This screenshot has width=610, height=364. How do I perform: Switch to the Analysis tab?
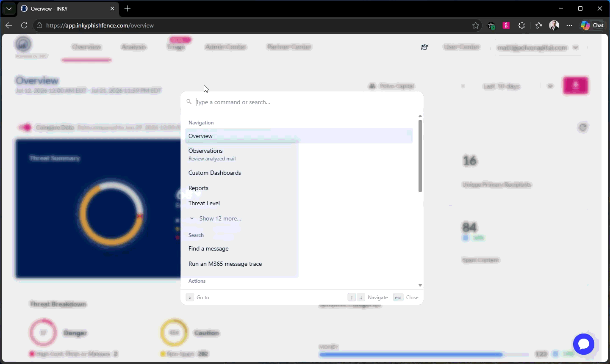pos(133,47)
